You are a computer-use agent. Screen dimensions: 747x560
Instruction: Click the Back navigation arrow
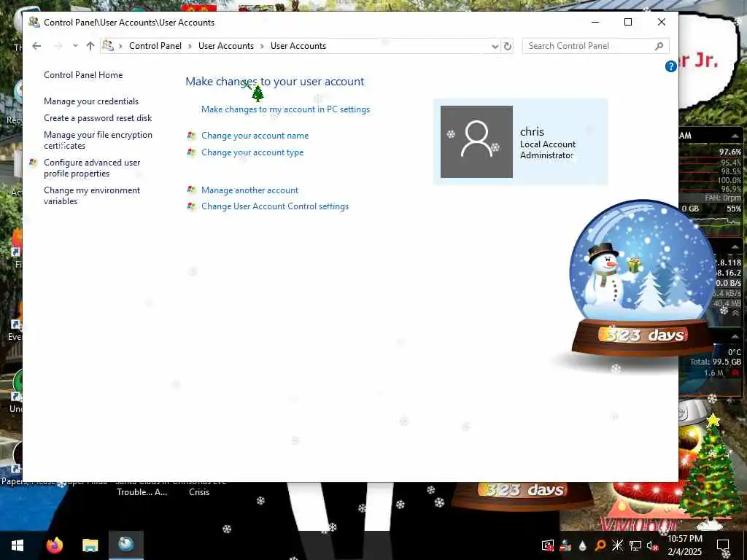(x=36, y=46)
